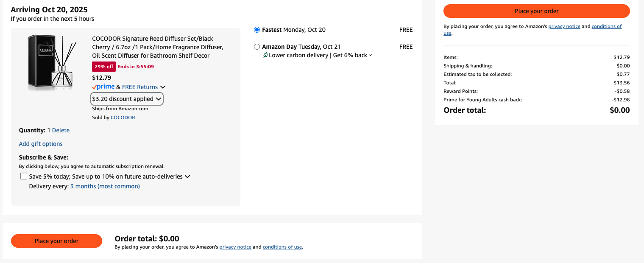Select Amazon Day Tuesday delivery option
The width and height of the screenshot is (644, 263).
pyautogui.click(x=257, y=47)
